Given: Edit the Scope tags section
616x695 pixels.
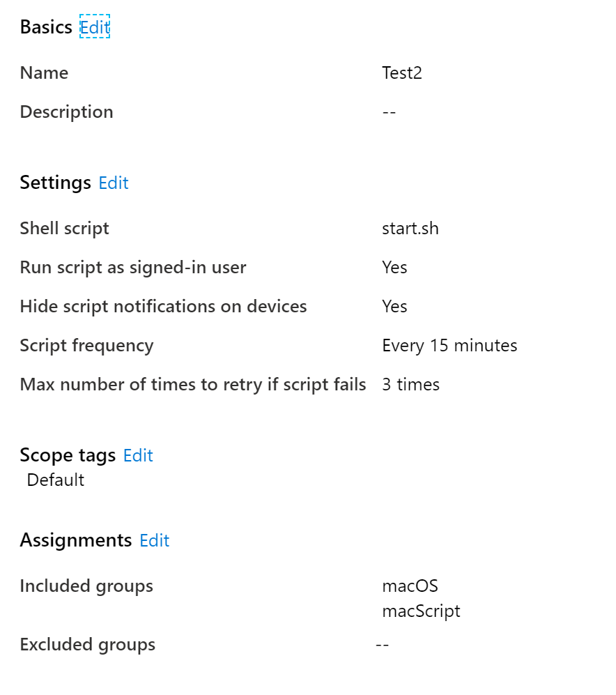Looking at the screenshot, I should click(x=138, y=455).
